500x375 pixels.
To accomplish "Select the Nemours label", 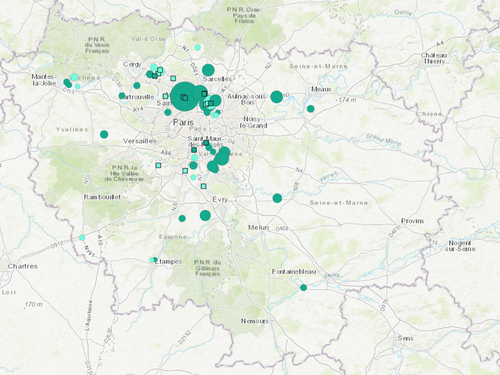I will (x=255, y=321).
